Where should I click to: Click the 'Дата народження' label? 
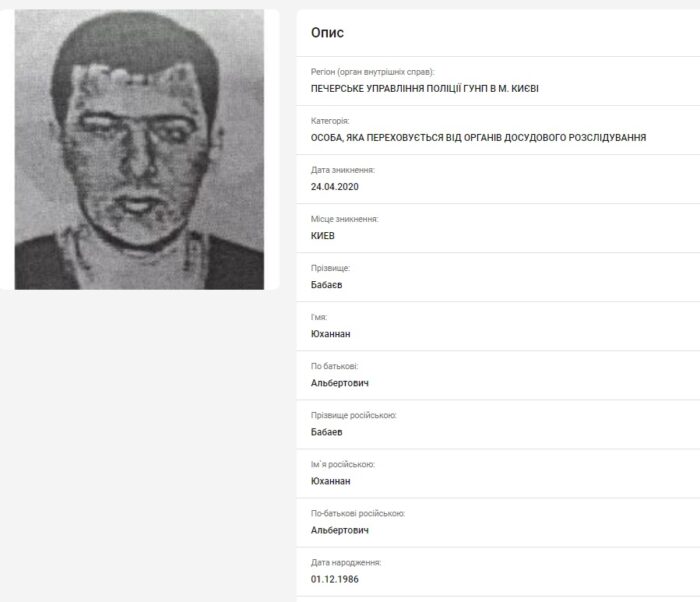click(x=346, y=563)
